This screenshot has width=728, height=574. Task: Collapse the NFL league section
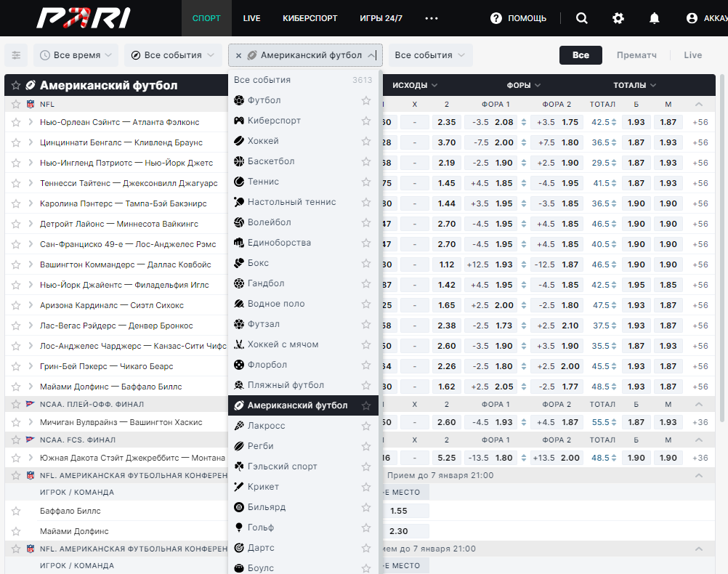[x=699, y=104]
